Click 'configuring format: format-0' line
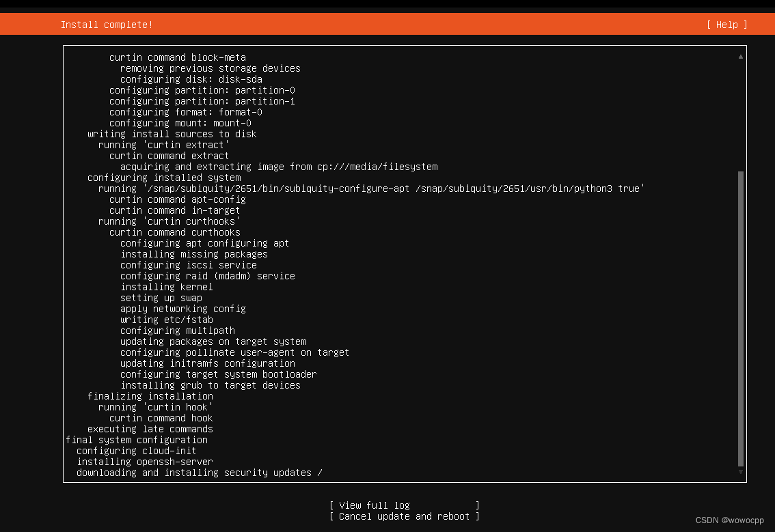Image resolution: width=775 pixels, height=532 pixels. click(x=186, y=112)
